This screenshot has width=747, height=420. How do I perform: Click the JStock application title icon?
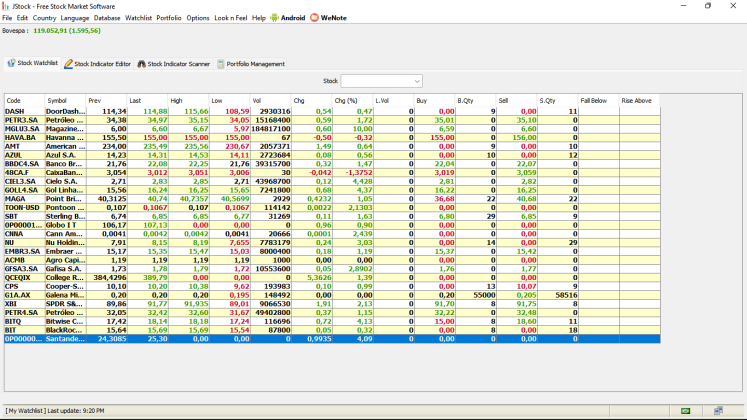pos(5,6)
